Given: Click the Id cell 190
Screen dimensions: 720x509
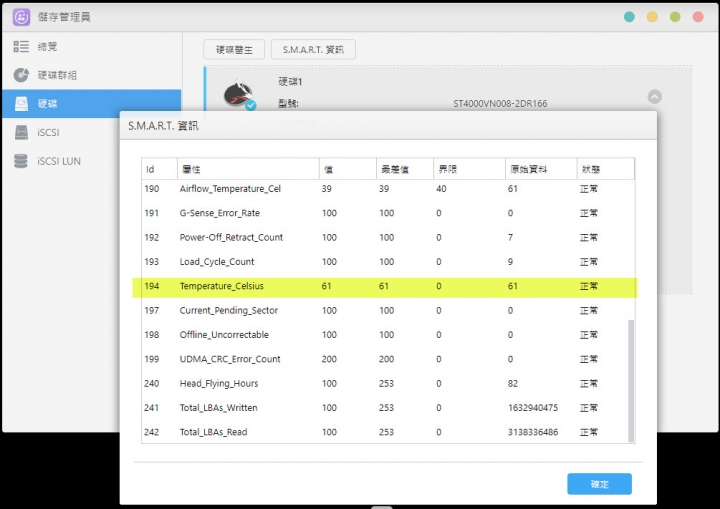Looking at the screenshot, I should tap(152, 189).
